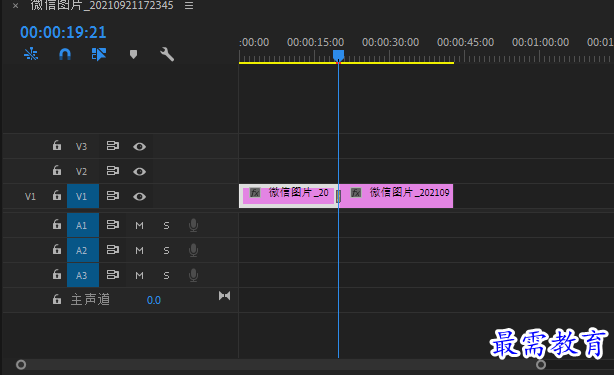Click the ruler at 00:00:45:00
The image size is (614, 375).
tap(466, 42)
